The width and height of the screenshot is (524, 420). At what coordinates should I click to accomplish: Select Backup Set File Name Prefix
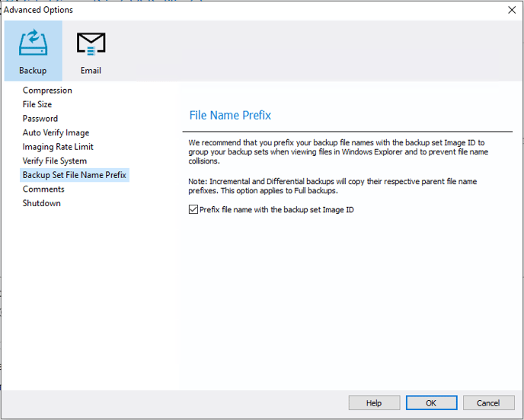[x=75, y=175]
